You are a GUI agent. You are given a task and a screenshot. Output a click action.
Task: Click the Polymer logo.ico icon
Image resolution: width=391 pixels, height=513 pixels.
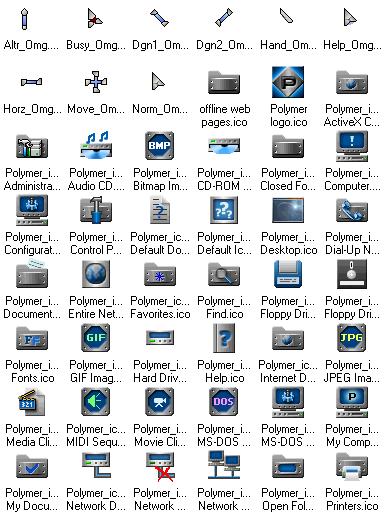(x=288, y=82)
